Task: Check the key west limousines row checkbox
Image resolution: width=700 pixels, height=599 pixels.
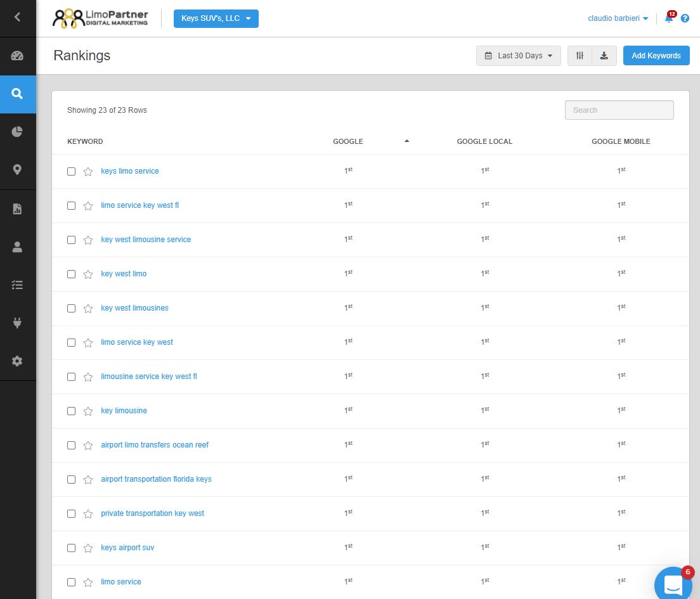Action: (71, 309)
